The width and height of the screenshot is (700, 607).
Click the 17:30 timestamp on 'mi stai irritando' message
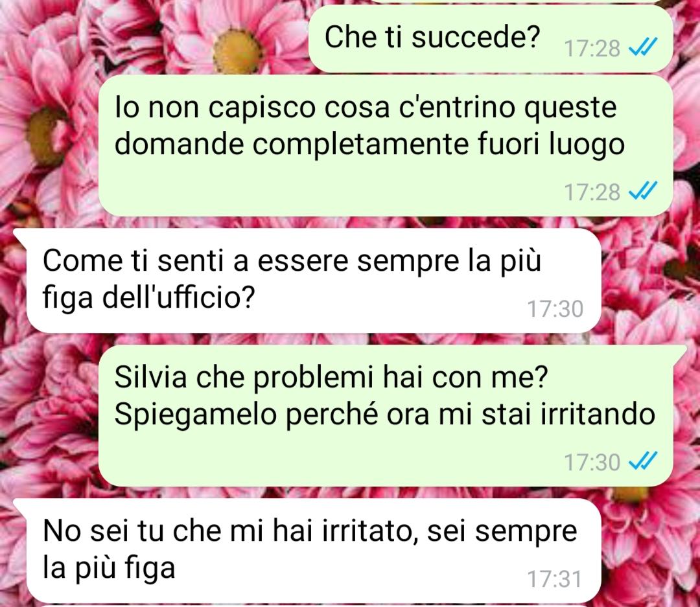tap(592, 463)
